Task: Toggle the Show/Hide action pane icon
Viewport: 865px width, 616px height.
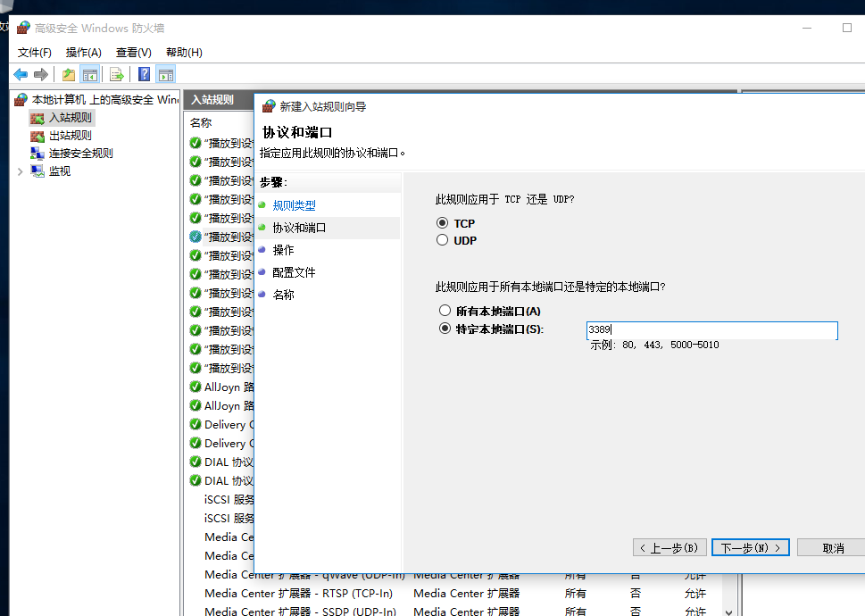Action: pyautogui.click(x=165, y=74)
